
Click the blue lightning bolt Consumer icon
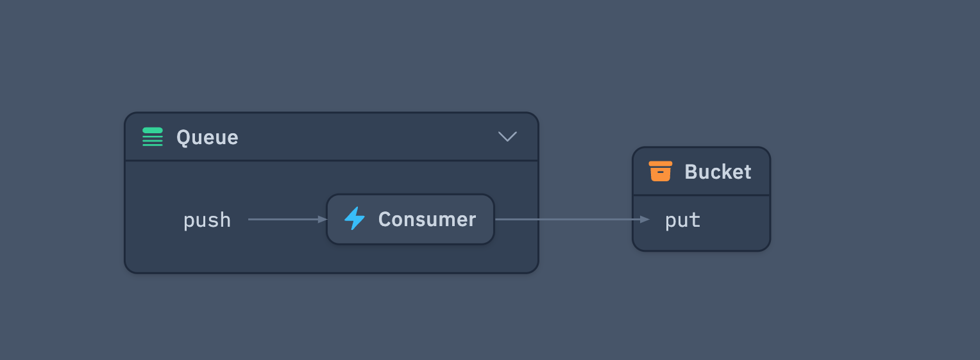click(355, 219)
